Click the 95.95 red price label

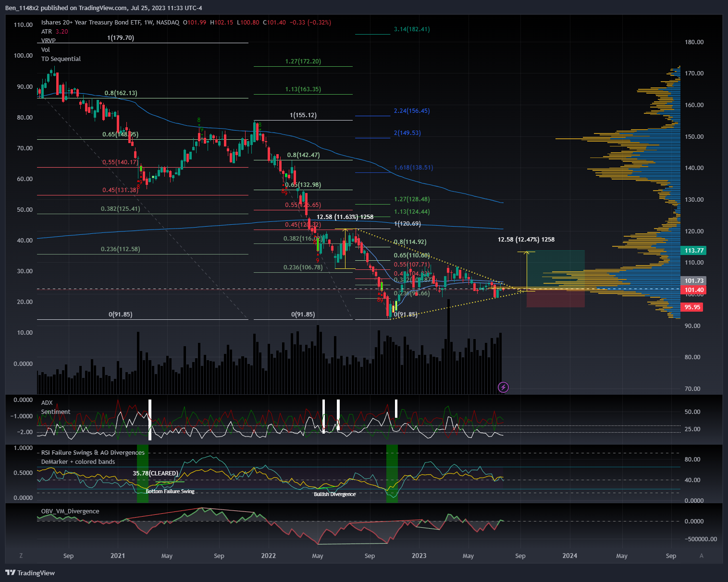[692, 307]
